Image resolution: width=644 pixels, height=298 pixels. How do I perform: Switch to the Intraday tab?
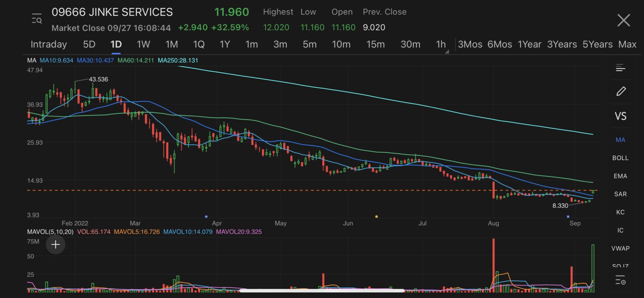click(x=49, y=44)
